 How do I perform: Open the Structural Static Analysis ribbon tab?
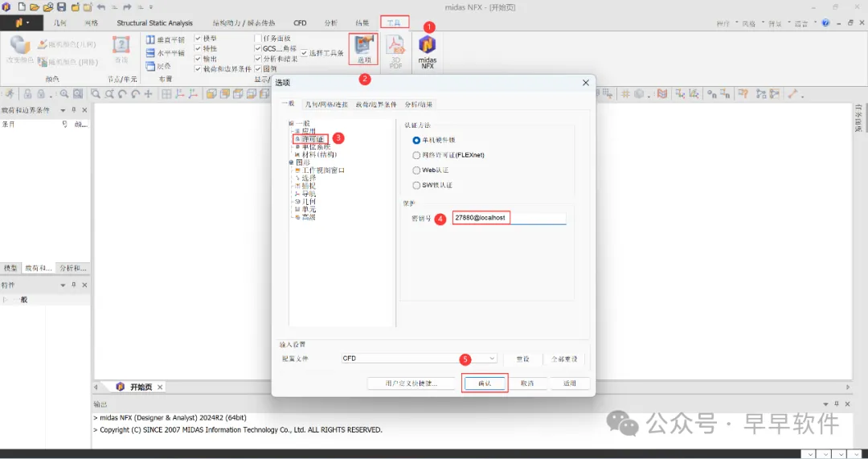[x=154, y=23]
